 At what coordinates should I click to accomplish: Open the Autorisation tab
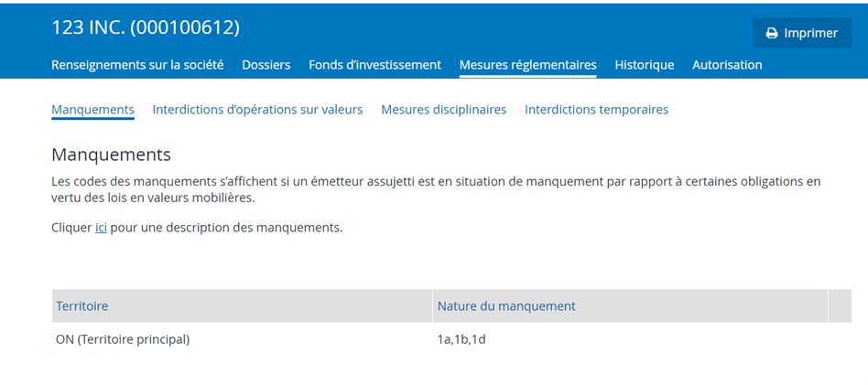pos(727,65)
